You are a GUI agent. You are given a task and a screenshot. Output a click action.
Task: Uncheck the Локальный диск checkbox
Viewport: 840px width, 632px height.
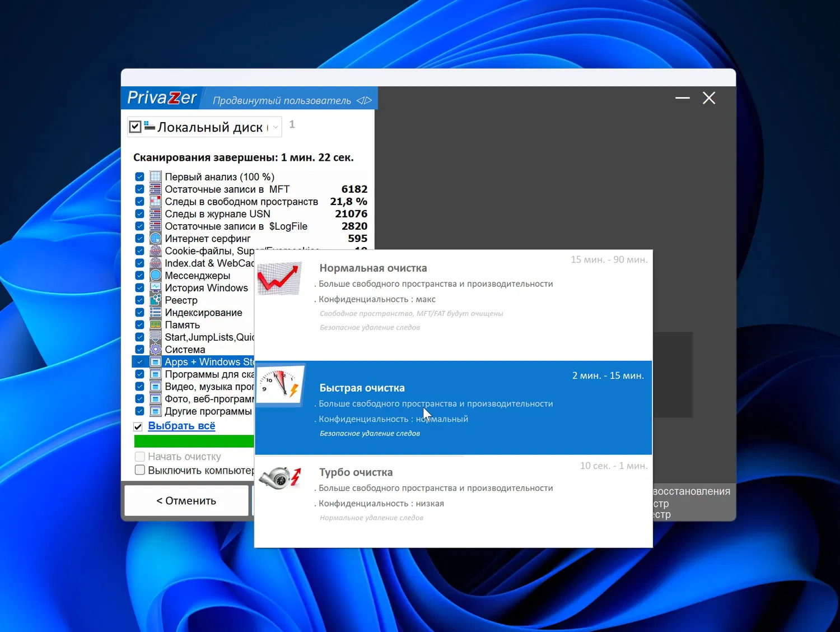point(135,127)
